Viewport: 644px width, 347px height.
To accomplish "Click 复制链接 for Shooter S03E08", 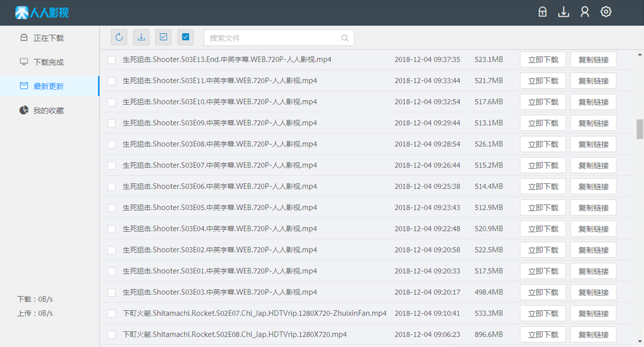I will click(x=593, y=144).
